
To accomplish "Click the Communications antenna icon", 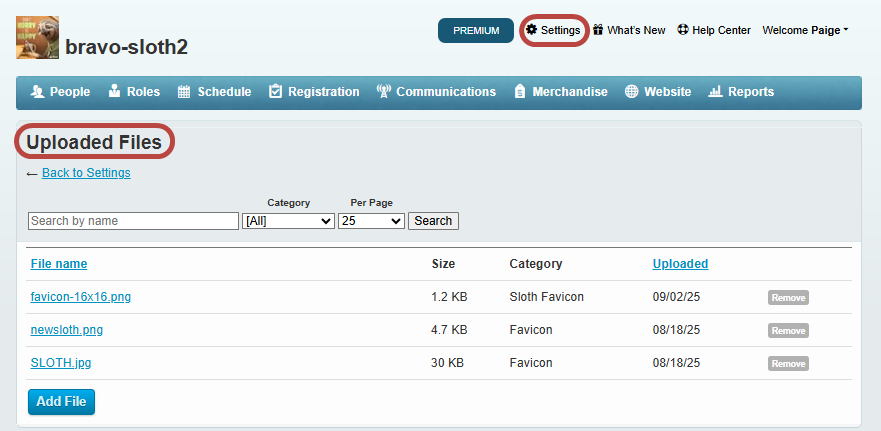I will click(x=383, y=92).
